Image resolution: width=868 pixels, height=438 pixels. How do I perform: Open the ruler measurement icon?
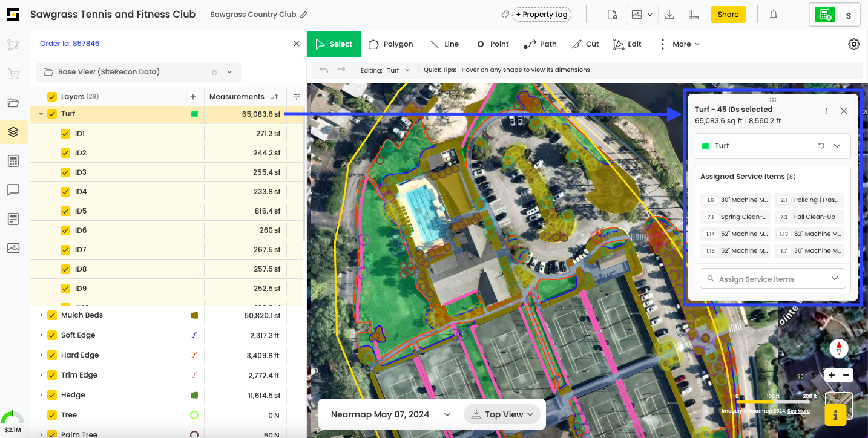coord(694,15)
